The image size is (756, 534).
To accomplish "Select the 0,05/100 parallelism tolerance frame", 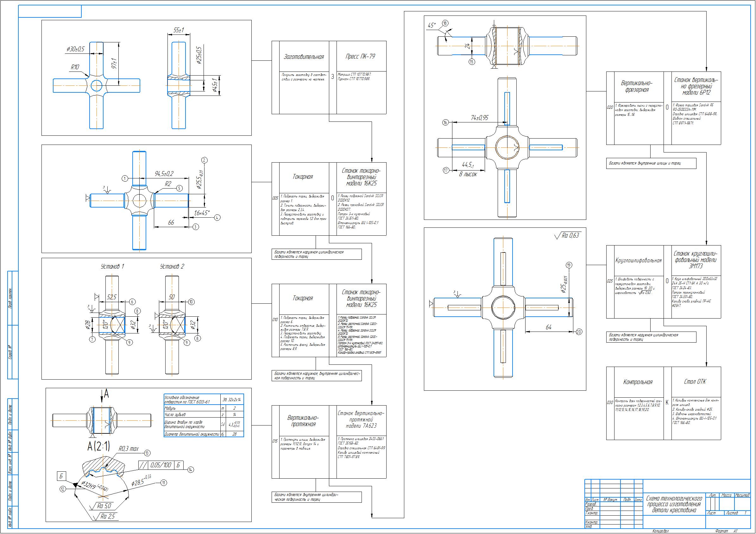I will (161, 465).
